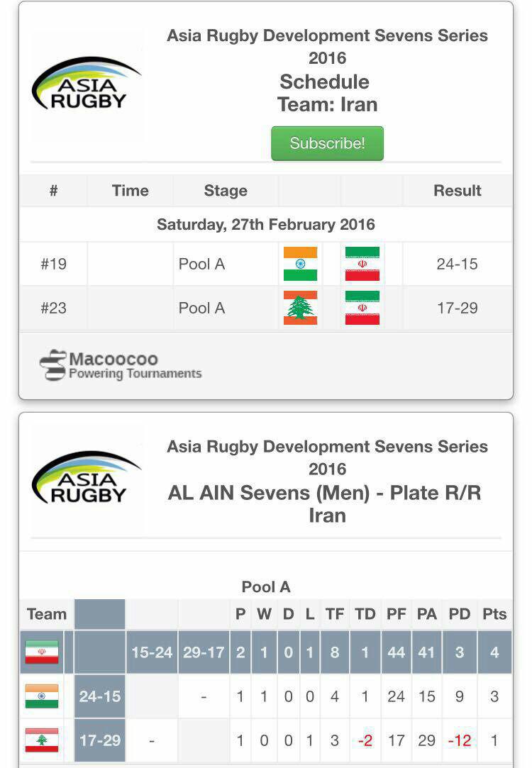Click the Result column header
Image resolution: width=532 pixels, height=768 pixels.
click(x=457, y=191)
